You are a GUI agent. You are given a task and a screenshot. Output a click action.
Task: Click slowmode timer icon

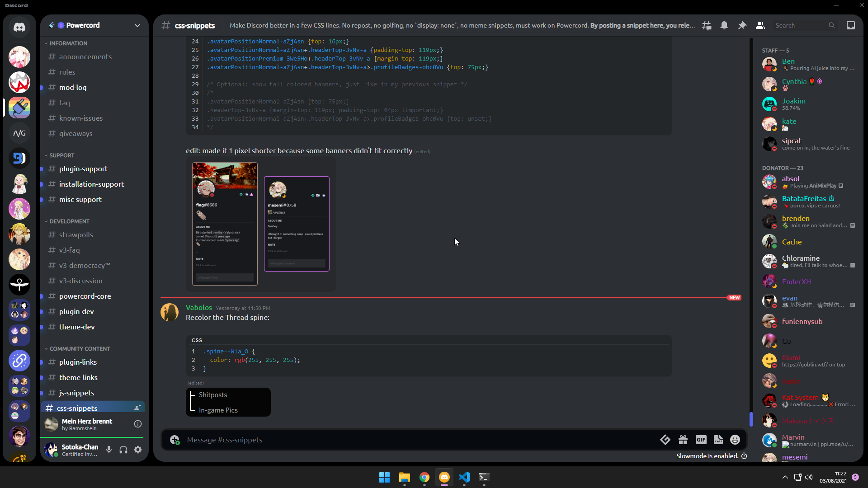click(744, 456)
